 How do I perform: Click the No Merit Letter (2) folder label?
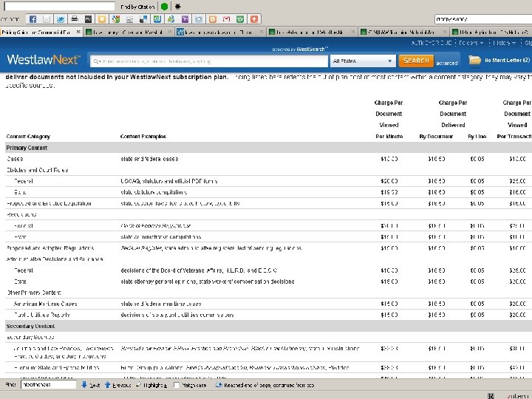pos(507,60)
